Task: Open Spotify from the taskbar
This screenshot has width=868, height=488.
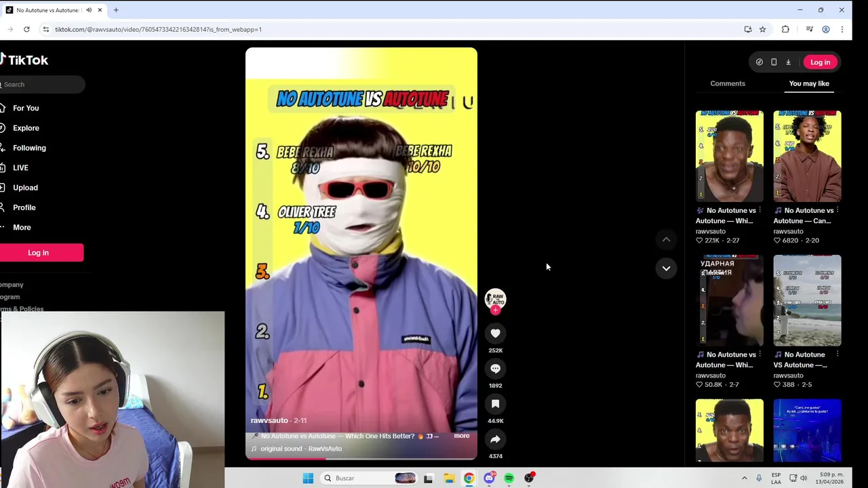Action: point(509,479)
